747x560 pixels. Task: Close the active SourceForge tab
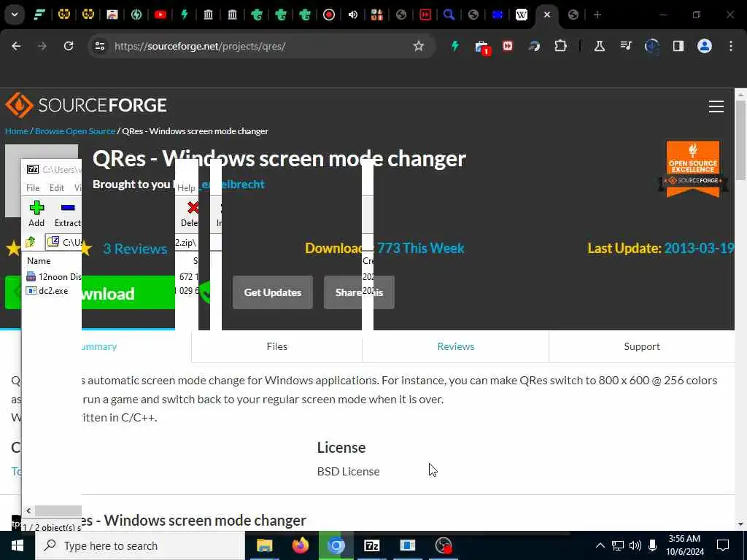(547, 15)
